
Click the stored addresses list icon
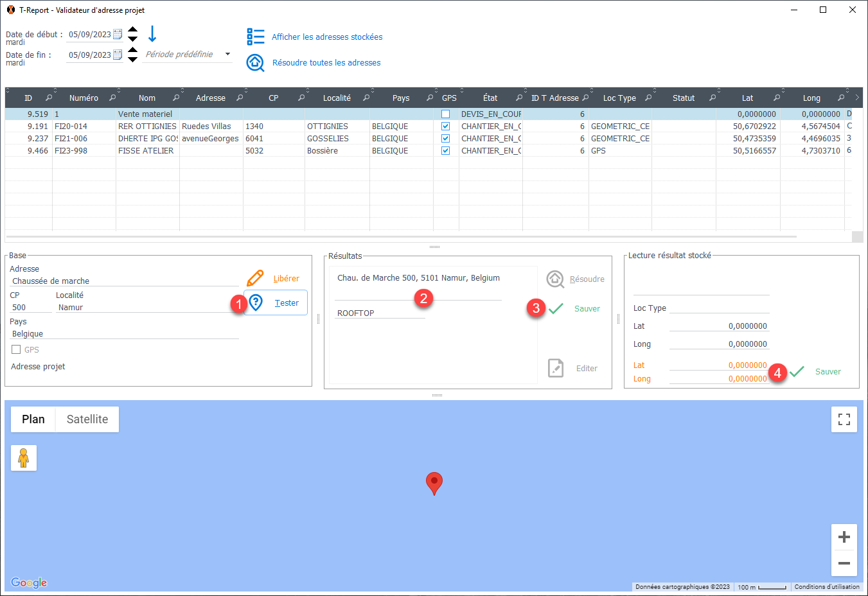click(x=255, y=37)
